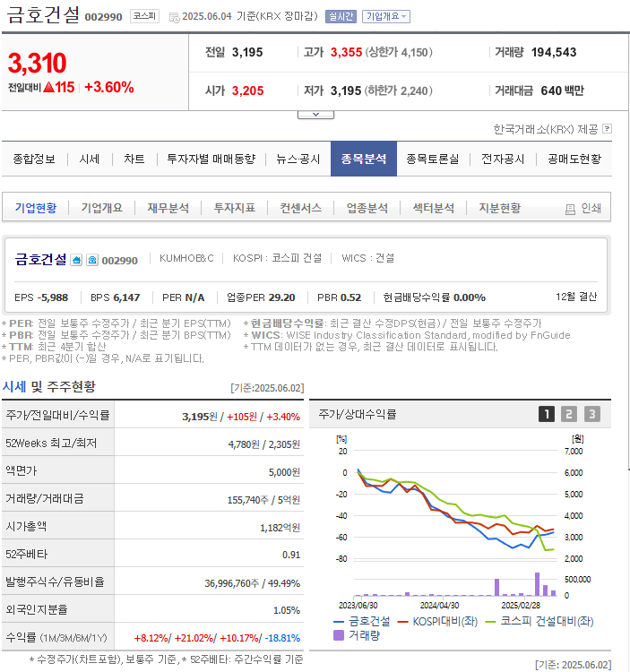Click the 시가총액 1,182억원 value
Viewport: 630px width, 672px height.
pos(280,528)
